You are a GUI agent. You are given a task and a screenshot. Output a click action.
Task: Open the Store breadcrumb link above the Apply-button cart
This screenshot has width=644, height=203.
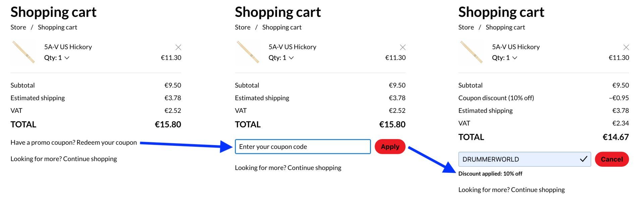[243, 27]
